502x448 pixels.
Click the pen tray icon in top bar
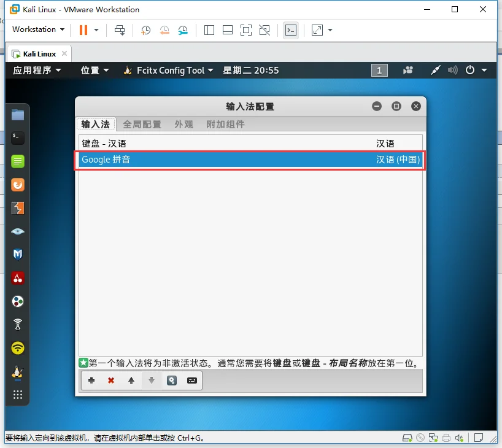click(435, 70)
